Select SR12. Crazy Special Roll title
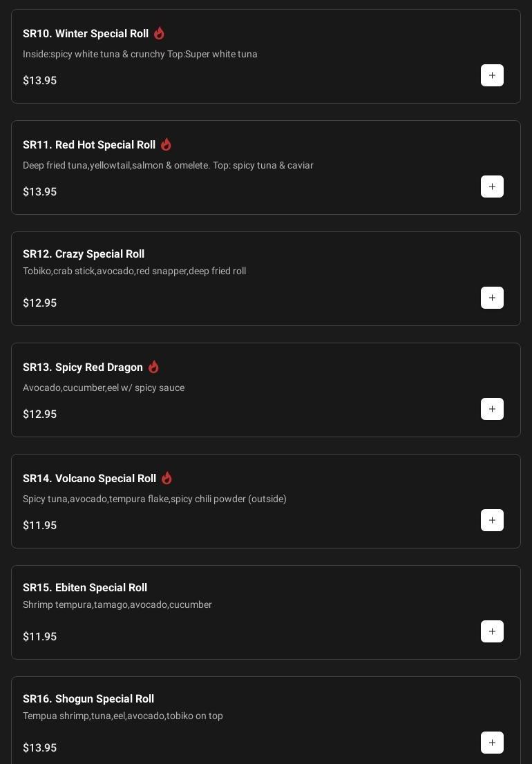The image size is (532, 764). [84, 254]
